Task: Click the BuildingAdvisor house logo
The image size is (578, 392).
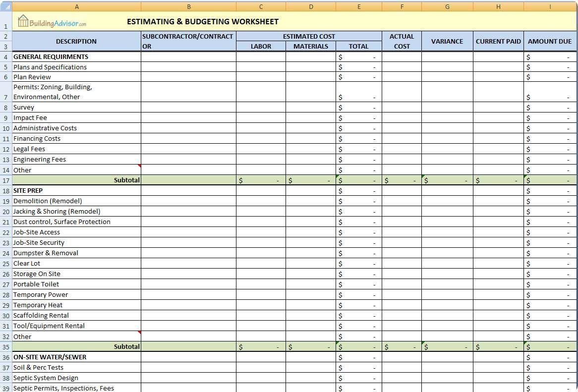Action: (x=23, y=22)
